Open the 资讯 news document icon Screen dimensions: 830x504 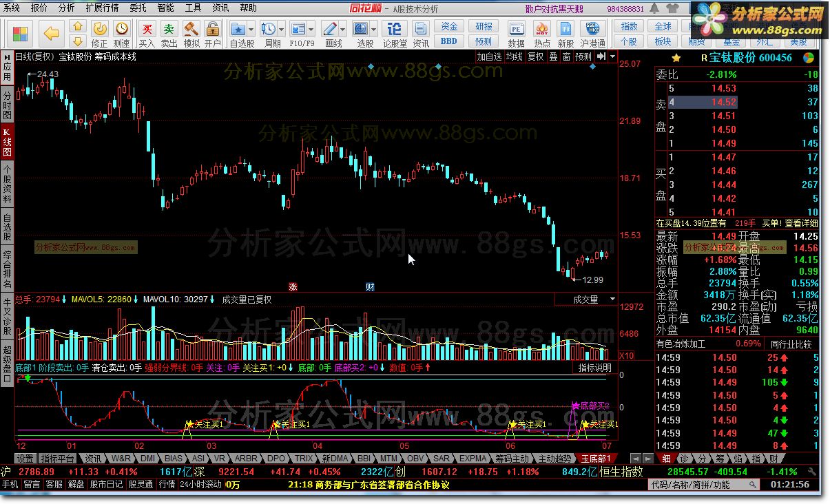click(421, 29)
